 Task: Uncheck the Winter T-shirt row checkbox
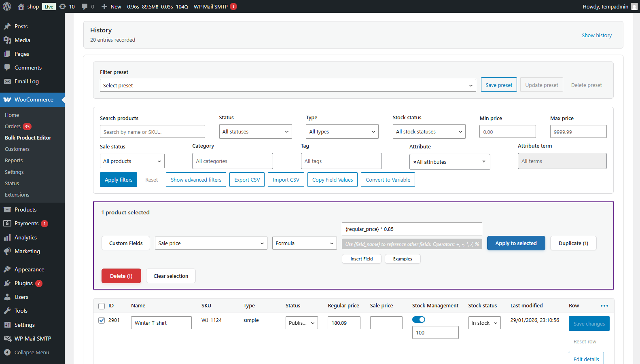102,320
